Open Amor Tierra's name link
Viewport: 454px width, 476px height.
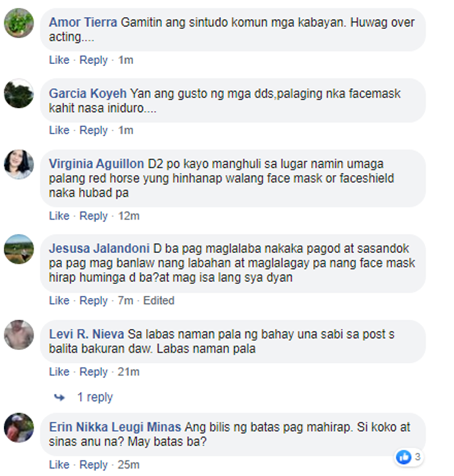click(83, 22)
